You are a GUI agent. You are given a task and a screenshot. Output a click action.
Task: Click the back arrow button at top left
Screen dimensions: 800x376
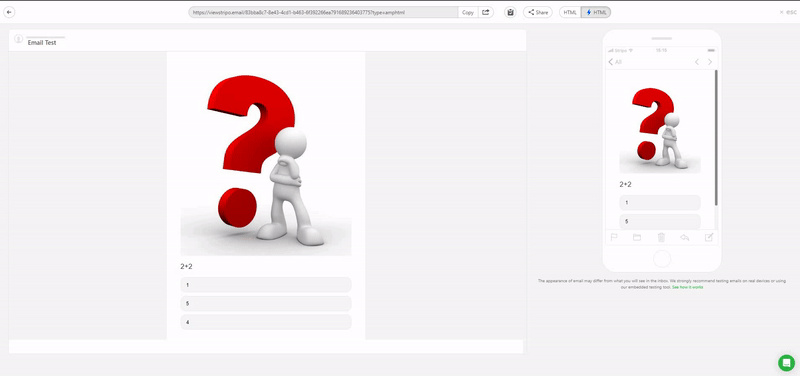[9, 12]
